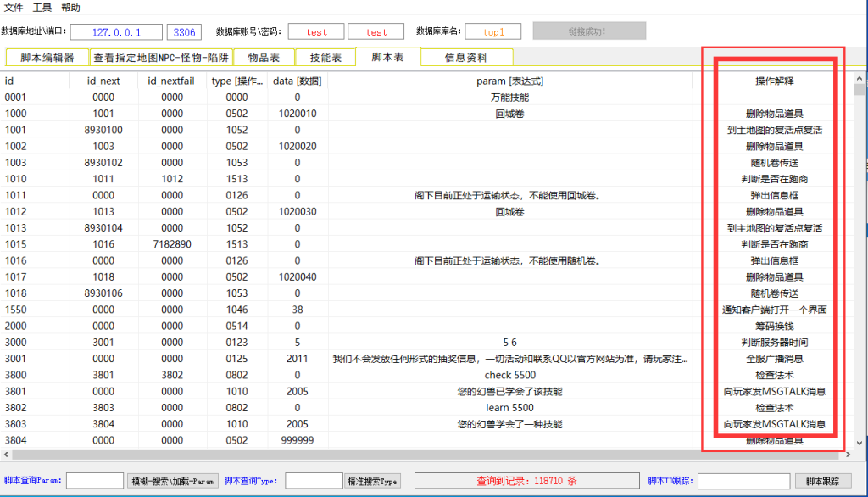This screenshot has height=497, width=868.
Task: Click the 脚本ID跟踪 input box
Action: coord(743,481)
